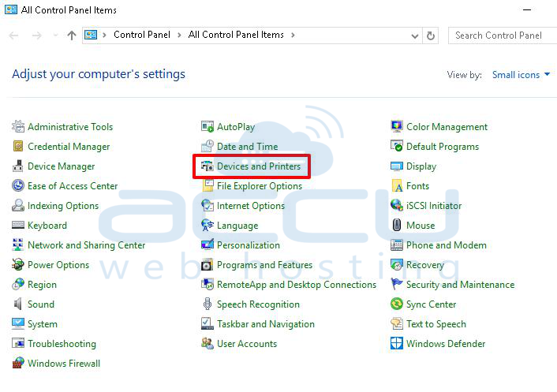Expand the chevron after All Control Panel Items
This screenshot has height=392, width=557.
coord(293,35)
